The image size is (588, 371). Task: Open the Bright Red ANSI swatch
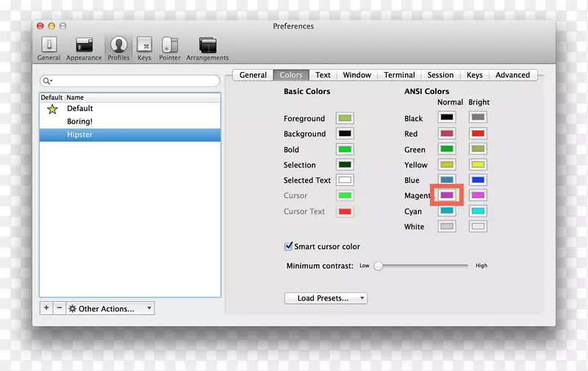(x=478, y=134)
